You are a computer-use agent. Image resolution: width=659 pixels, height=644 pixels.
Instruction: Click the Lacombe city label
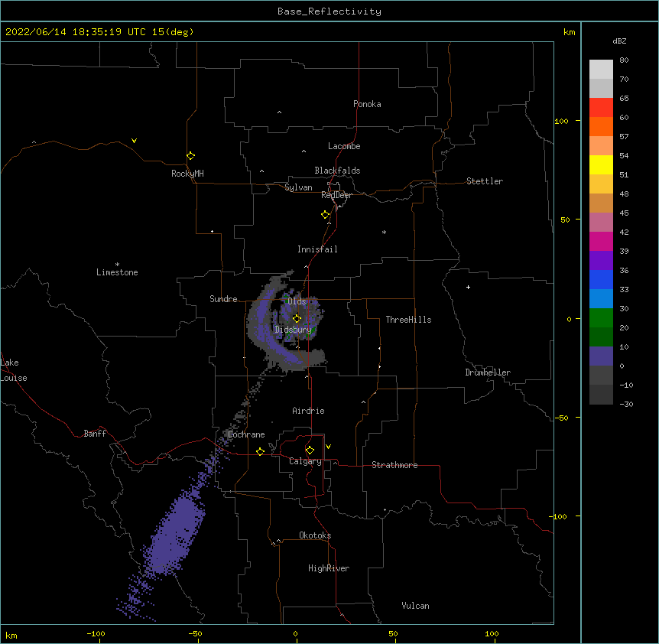(344, 146)
